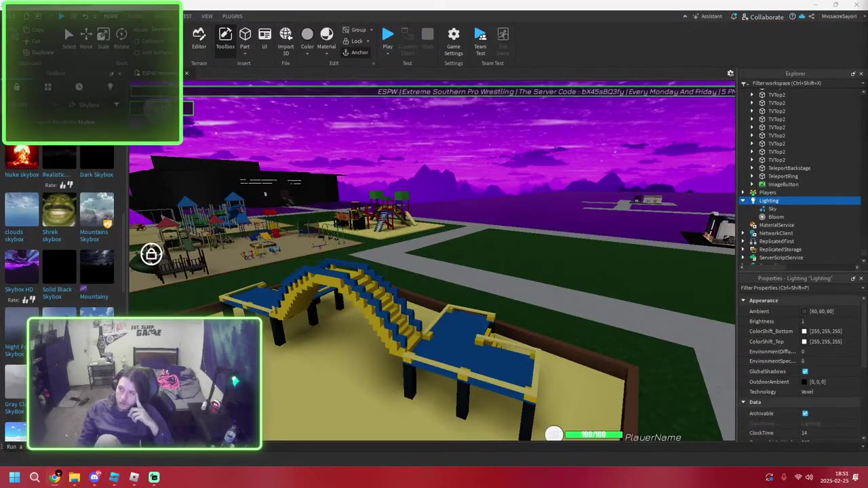Open the Assistant panel
Screen dimensions: 868x488
707,16
